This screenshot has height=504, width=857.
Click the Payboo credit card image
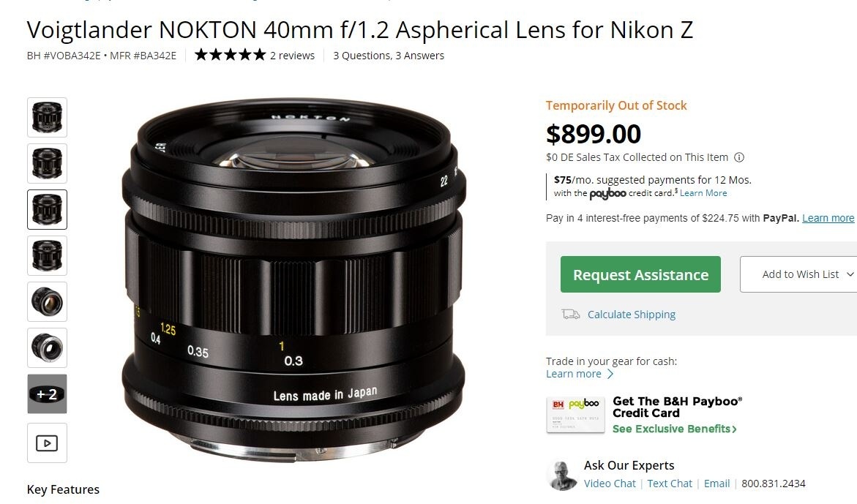575,415
